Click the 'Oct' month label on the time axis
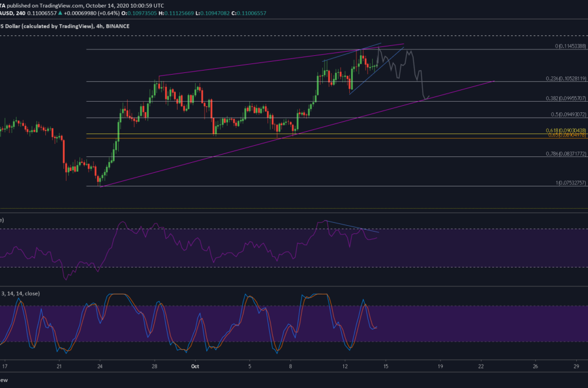This screenshot has width=588, height=388. (195, 366)
